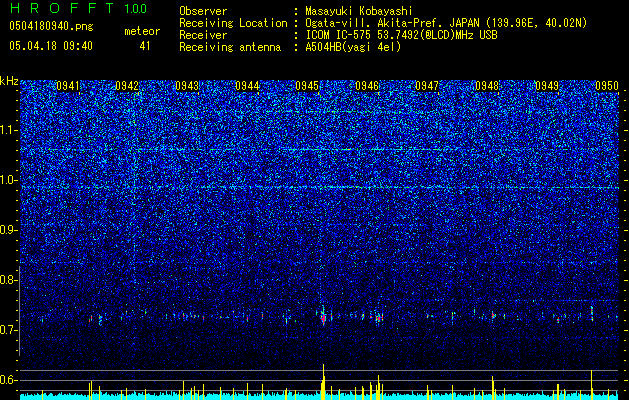The height and width of the screenshot is (400, 629).
Task: Click the 1.0 kHz frequency axis label
Action: pyautogui.click(x=9, y=180)
